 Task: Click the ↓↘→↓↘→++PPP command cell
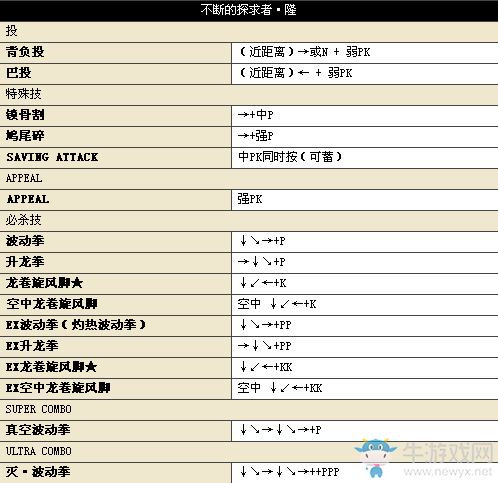pyautogui.click(x=365, y=473)
